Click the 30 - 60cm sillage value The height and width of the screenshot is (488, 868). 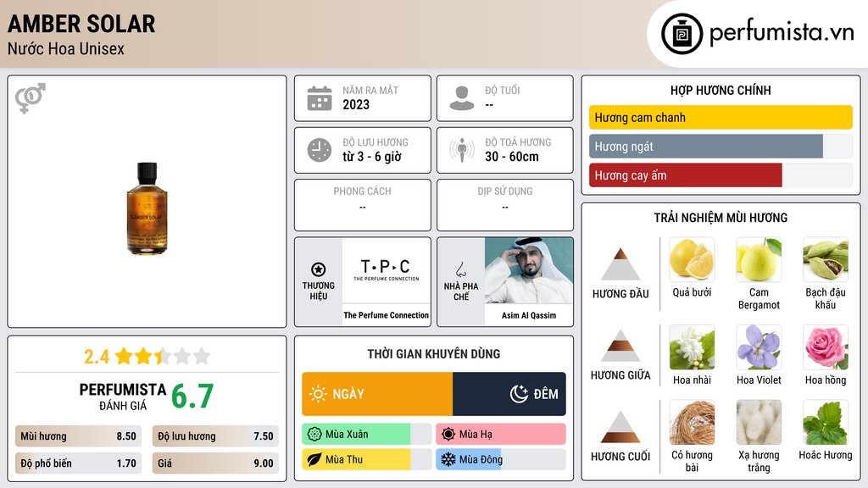point(511,157)
